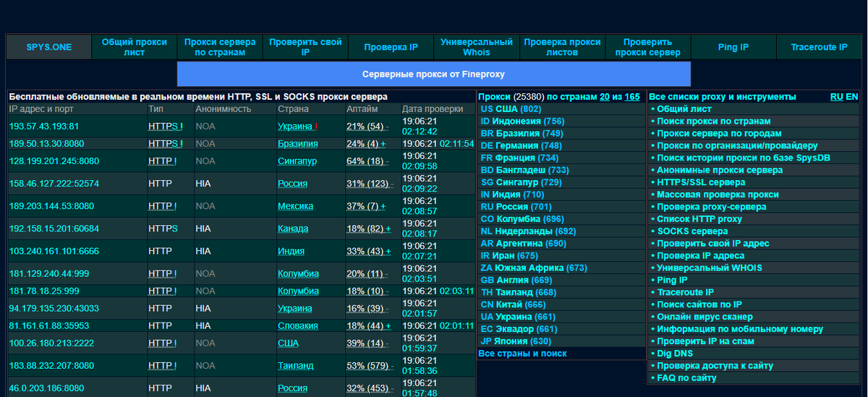Open SG Сингапур country proxies

[521, 182]
